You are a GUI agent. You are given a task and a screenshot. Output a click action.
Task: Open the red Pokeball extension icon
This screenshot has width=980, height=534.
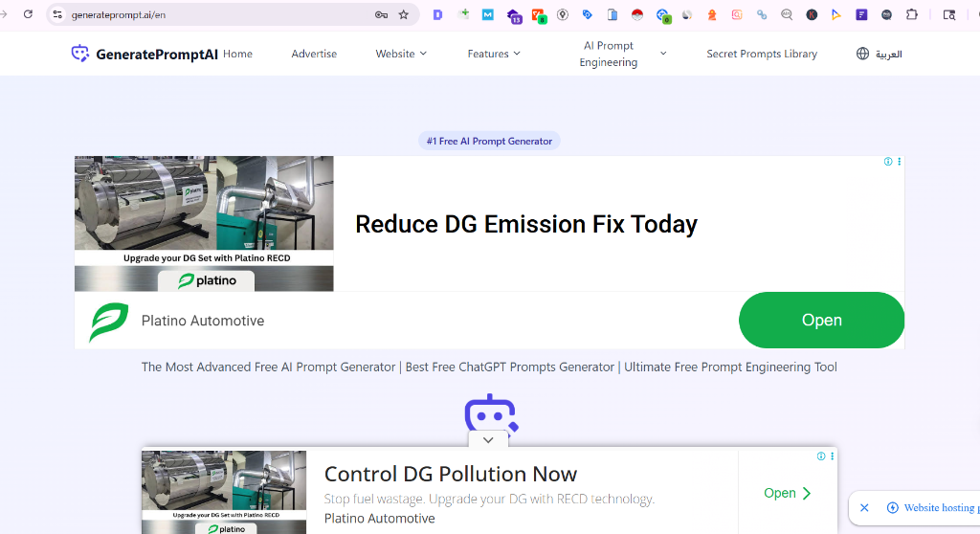tap(637, 14)
